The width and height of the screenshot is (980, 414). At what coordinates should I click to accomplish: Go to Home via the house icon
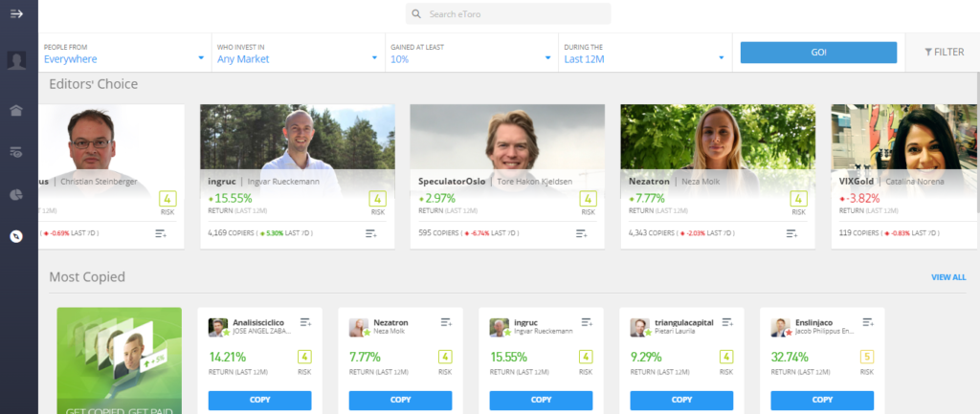click(x=17, y=111)
